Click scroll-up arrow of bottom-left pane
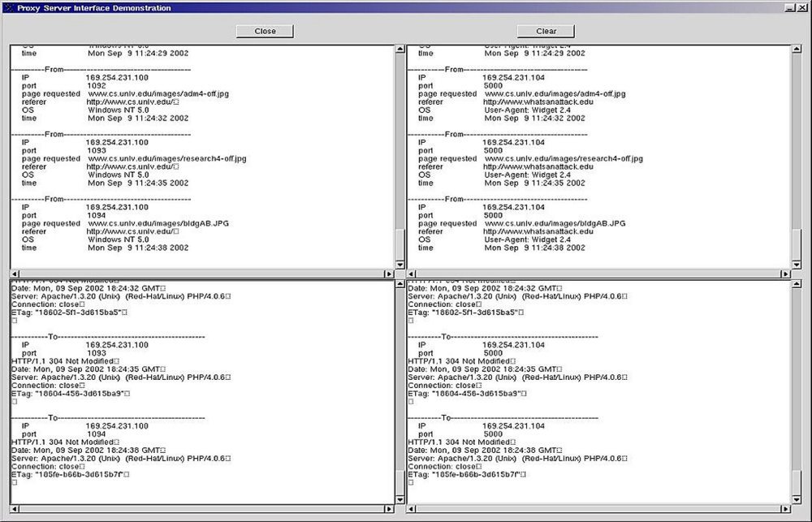The width and height of the screenshot is (812, 522). [399, 285]
